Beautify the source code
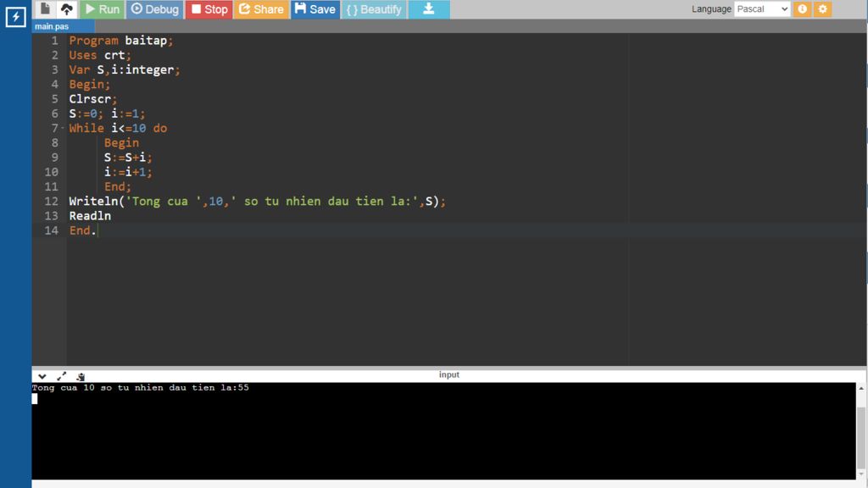The image size is (868, 488). coord(374,9)
